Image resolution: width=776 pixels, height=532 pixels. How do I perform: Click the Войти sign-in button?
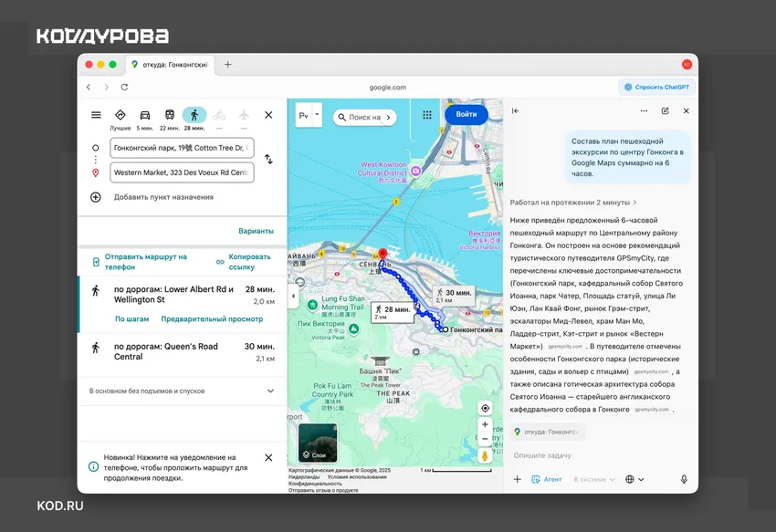point(467,114)
